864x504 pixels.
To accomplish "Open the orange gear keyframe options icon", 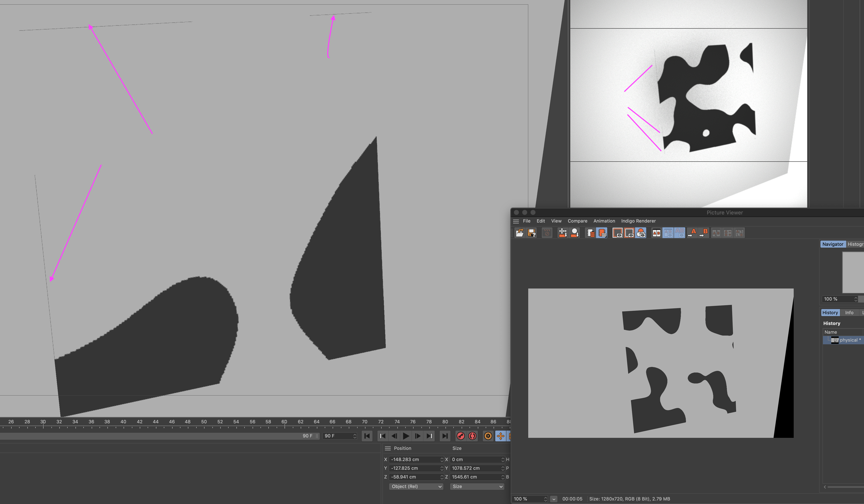I will pyautogui.click(x=488, y=436).
